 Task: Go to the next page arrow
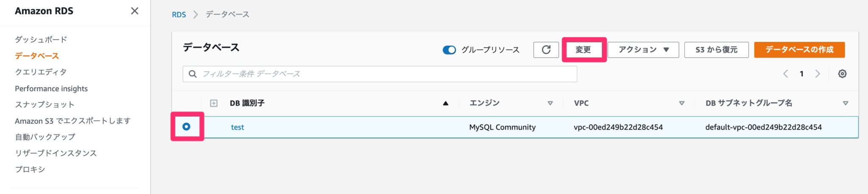point(818,74)
